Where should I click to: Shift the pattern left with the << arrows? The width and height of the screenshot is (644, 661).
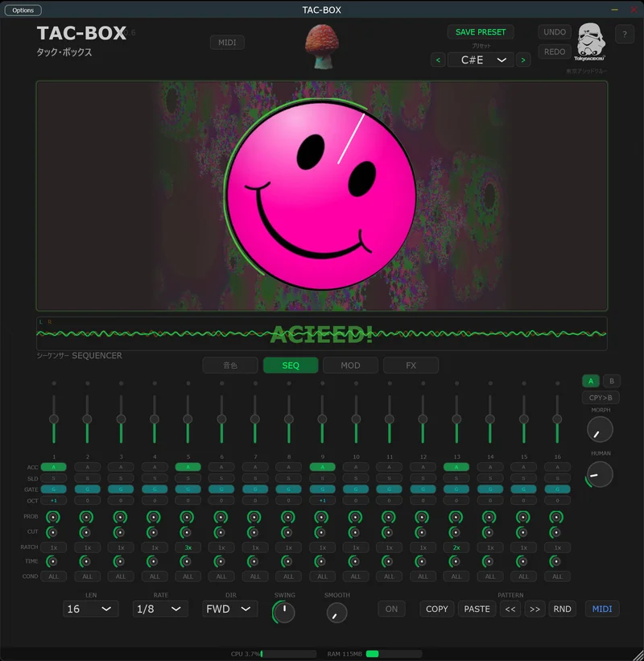pyautogui.click(x=510, y=609)
